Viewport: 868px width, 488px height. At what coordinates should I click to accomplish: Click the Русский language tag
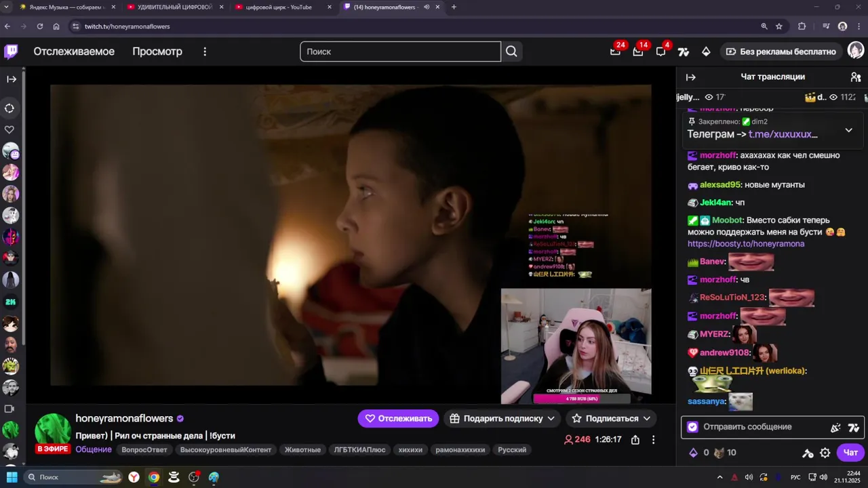click(512, 450)
